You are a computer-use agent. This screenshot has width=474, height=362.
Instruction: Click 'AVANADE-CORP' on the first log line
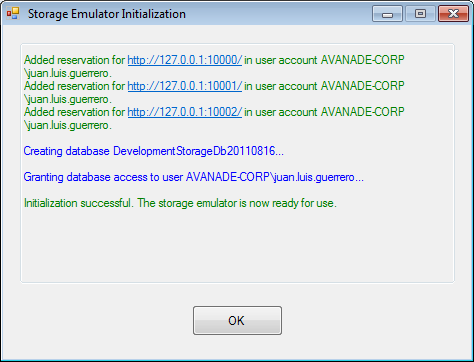pos(363,60)
